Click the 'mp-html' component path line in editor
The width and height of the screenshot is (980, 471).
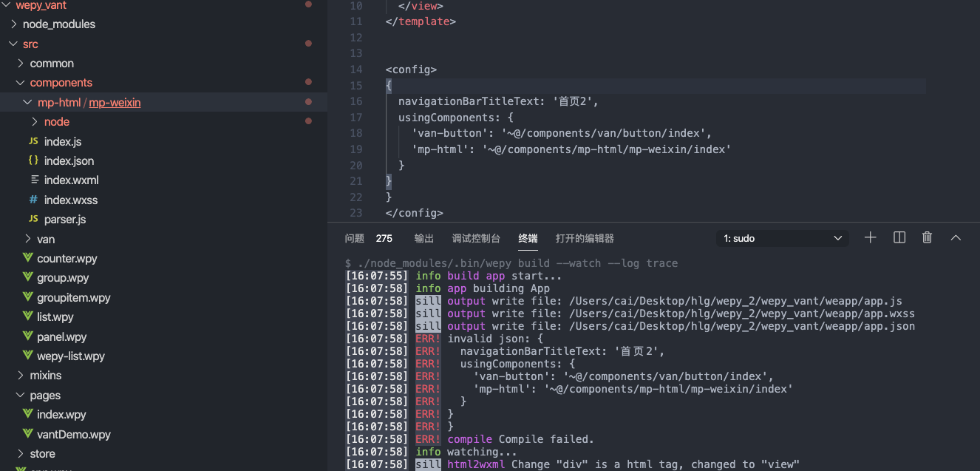(x=571, y=149)
